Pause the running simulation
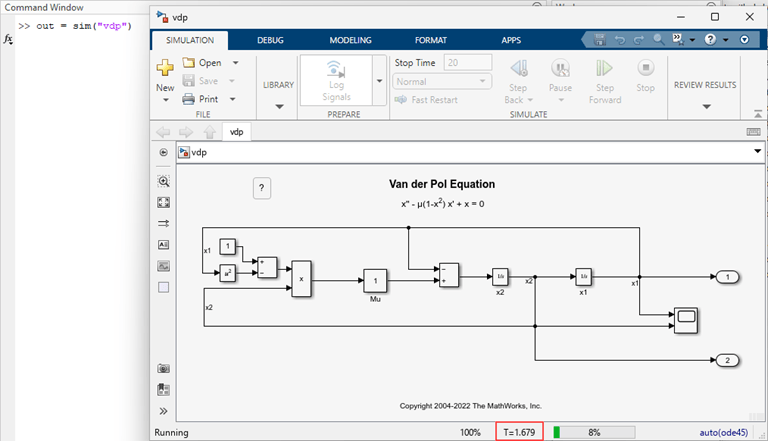 pyautogui.click(x=560, y=68)
